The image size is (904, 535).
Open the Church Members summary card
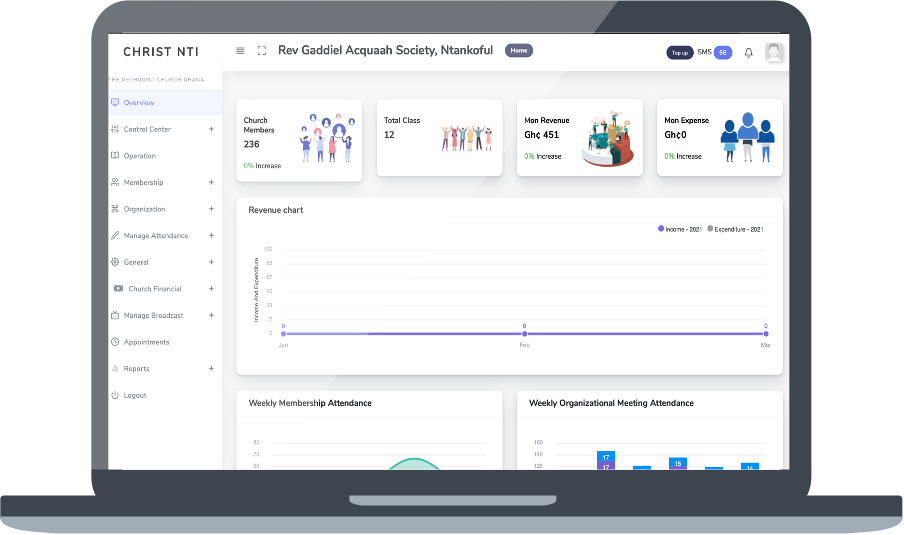coord(299,140)
